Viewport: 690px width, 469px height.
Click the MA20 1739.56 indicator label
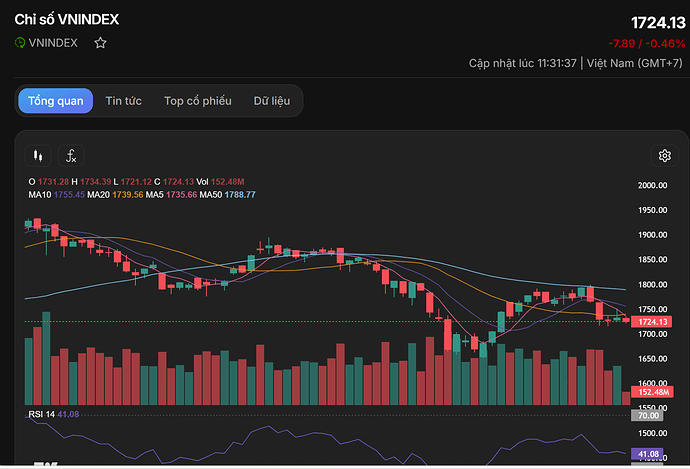[x=115, y=194]
